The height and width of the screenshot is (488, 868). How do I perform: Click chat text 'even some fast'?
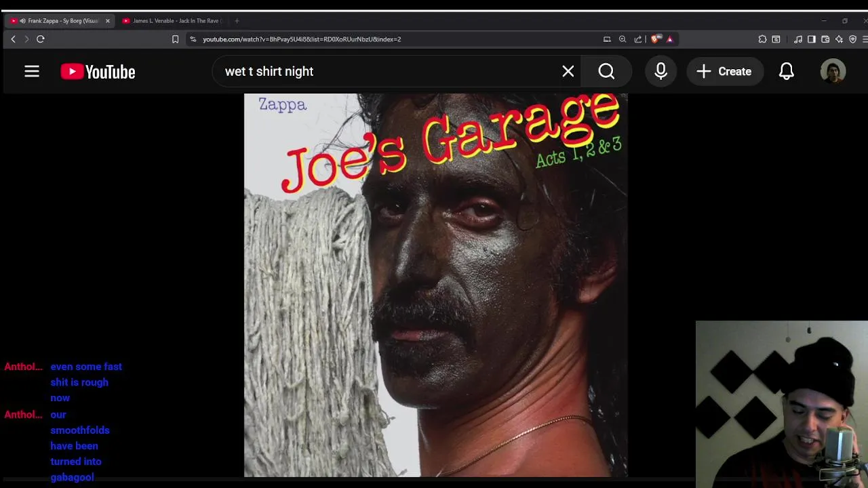(x=86, y=367)
